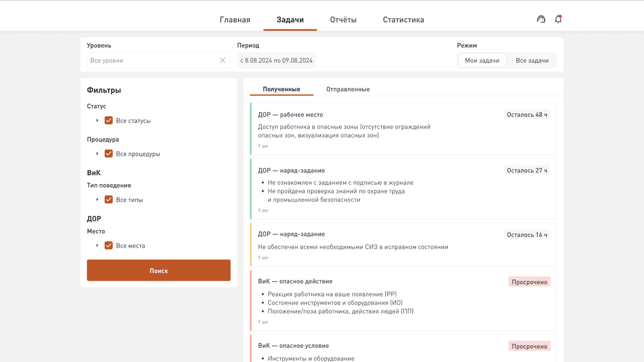Open the Отчёты tab
The height and width of the screenshot is (362, 644).
(x=343, y=20)
